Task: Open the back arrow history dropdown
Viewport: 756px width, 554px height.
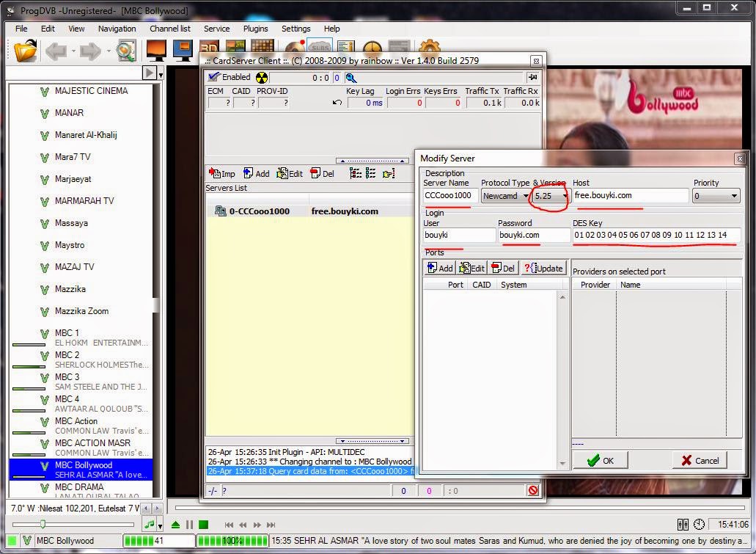Action: pos(73,51)
